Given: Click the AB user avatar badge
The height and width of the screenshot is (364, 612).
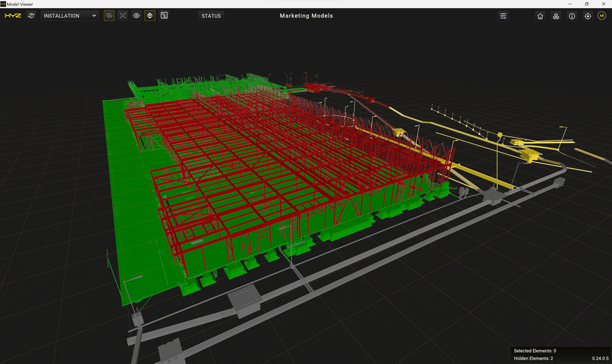Looking at the screenshot, I should click(x=602, y=16).
